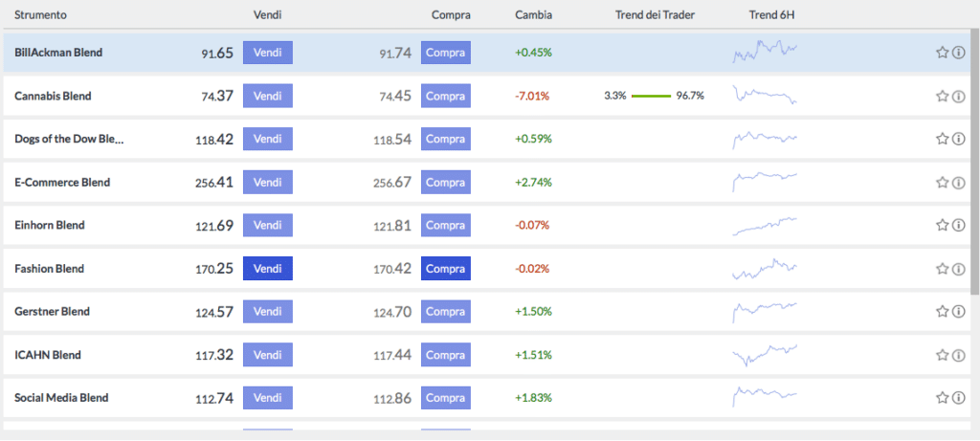Image resolution: width=980 pixels, height=441 pixels.
Task: Click the vertical scrollbar thumb
Action: point(975,161)
